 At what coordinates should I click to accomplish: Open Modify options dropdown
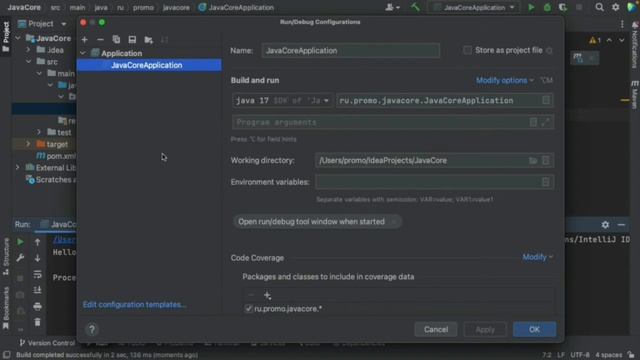tap(505, 80)
